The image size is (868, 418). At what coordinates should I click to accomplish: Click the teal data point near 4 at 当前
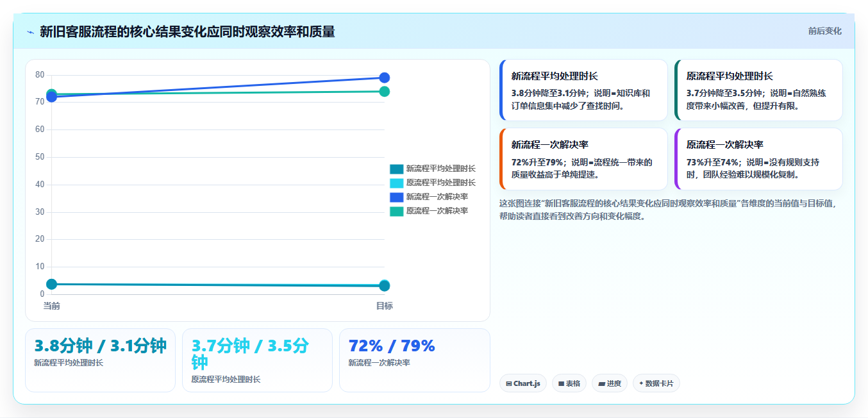(x=52, y=284)
